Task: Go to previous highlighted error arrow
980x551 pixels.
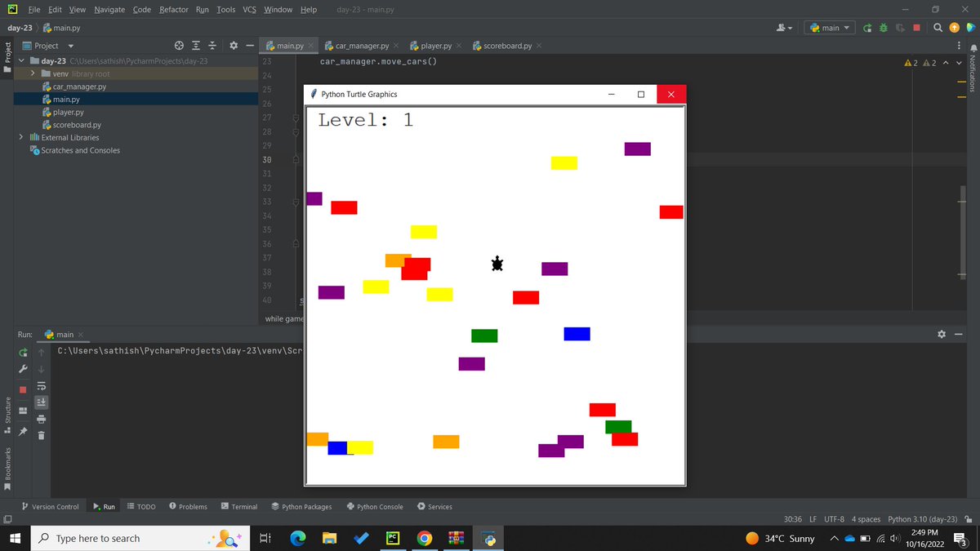Action: pos(946,63)
